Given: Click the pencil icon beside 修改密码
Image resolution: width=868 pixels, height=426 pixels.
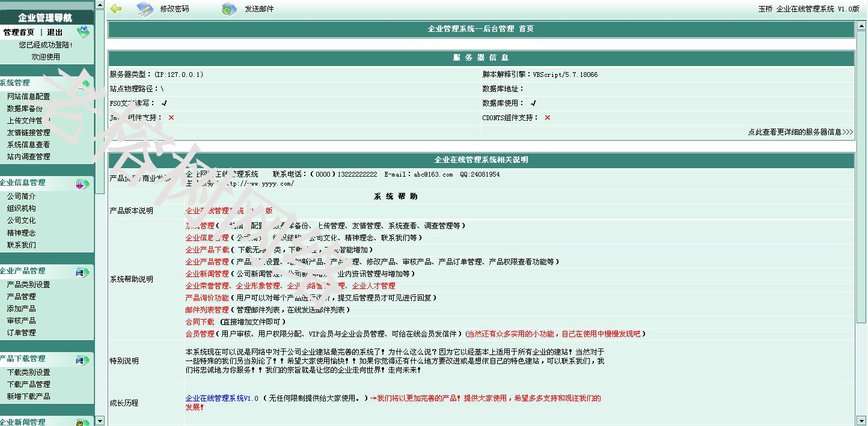Looking at the screenshot, I should (145, 9).
